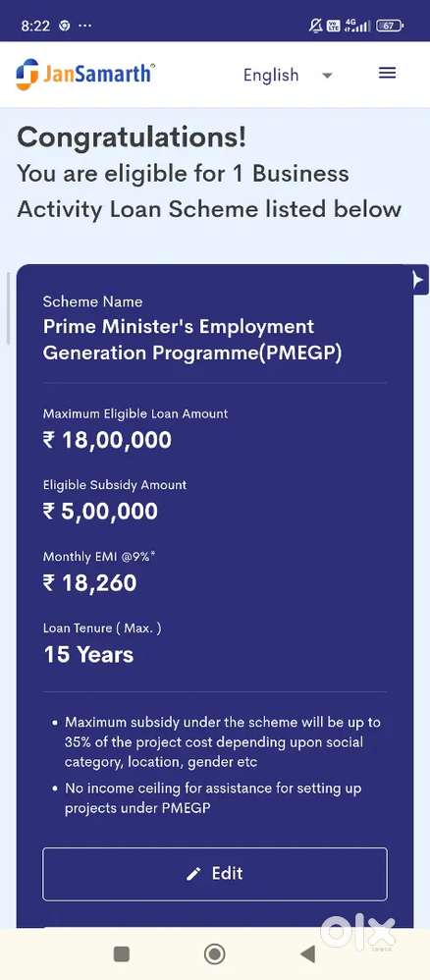Tap the pencil icon beside Edit

(x=193, y=874)
